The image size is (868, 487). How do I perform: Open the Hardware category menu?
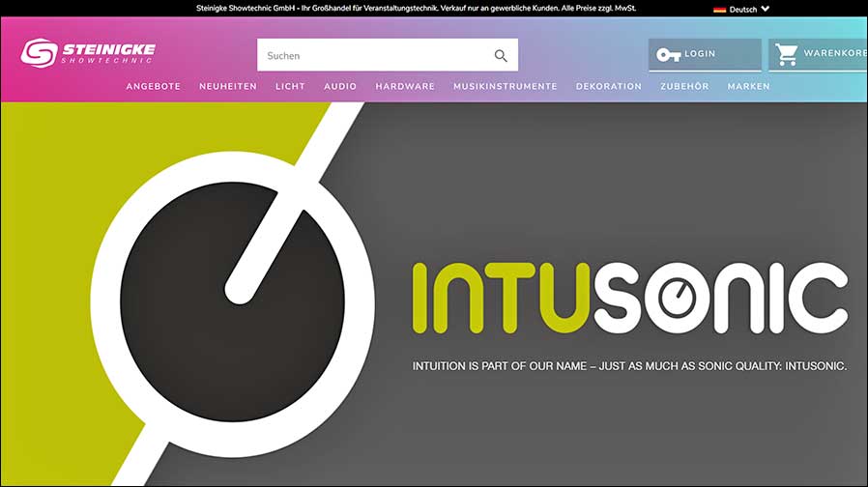pyautogui.click(x=405, y=86)
